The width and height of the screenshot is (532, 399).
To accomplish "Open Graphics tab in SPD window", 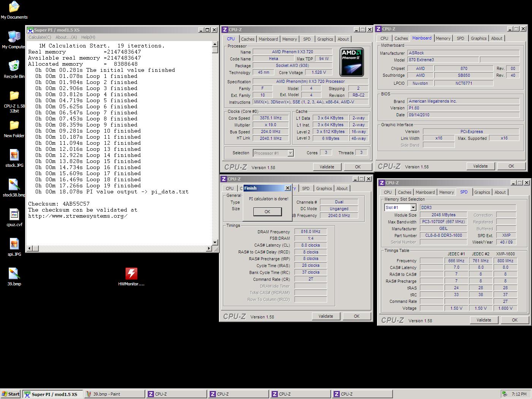I will click(x=482, y=192).
